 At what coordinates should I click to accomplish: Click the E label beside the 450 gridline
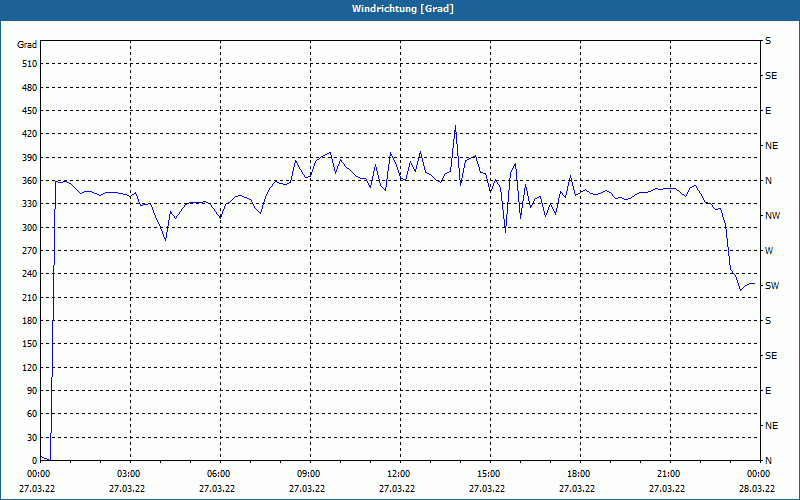pyautogui.click(x=768, y=111)
